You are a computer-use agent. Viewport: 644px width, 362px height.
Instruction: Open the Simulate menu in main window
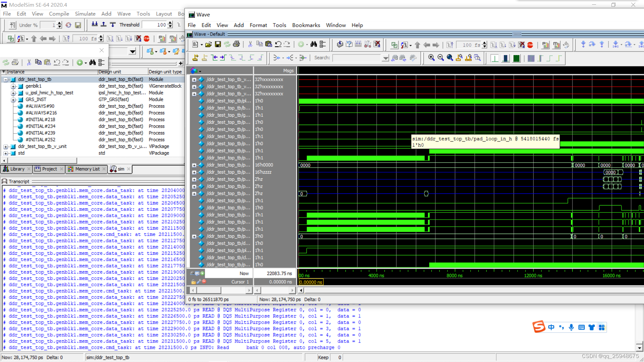point(85,14)
